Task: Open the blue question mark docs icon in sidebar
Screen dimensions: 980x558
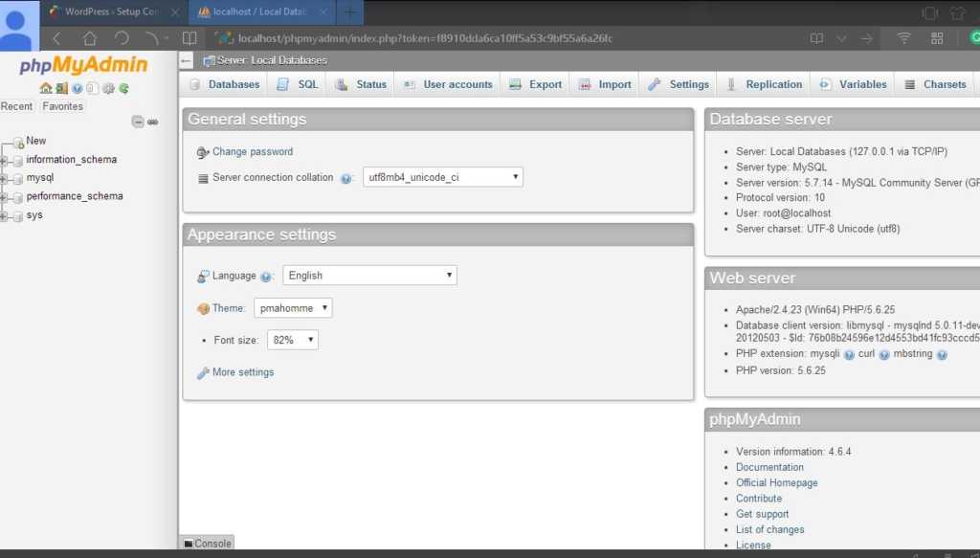Action: click(x=78, y=88)
